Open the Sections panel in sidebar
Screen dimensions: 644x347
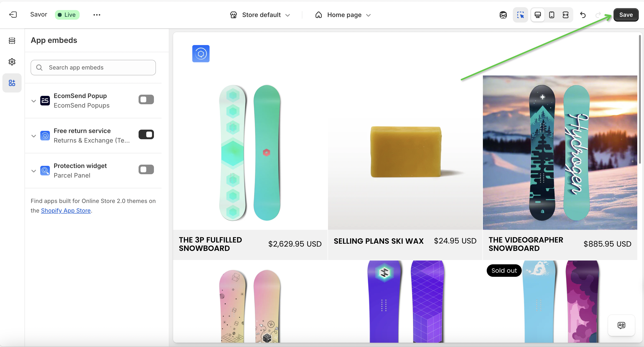click(12, 41)
